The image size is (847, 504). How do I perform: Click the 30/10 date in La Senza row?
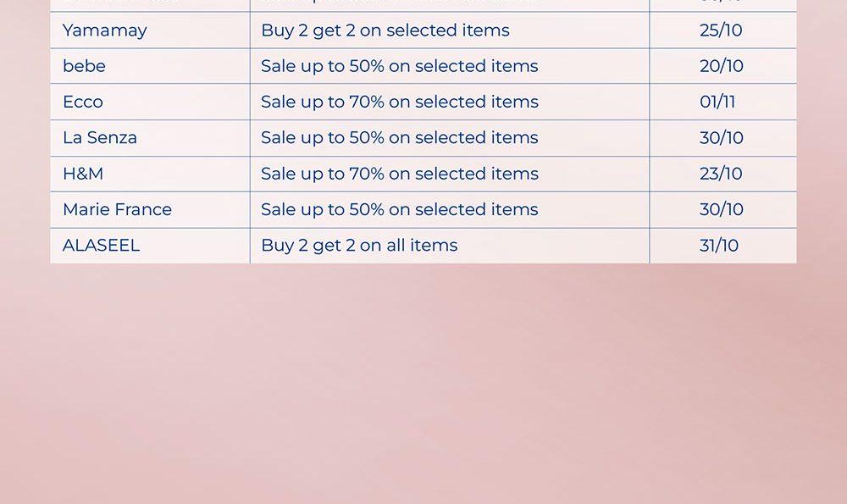721,137
